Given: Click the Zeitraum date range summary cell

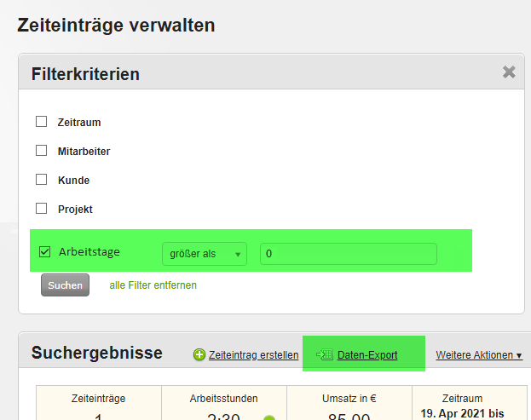Looking at the screenshot, I should tap(470, 403).
